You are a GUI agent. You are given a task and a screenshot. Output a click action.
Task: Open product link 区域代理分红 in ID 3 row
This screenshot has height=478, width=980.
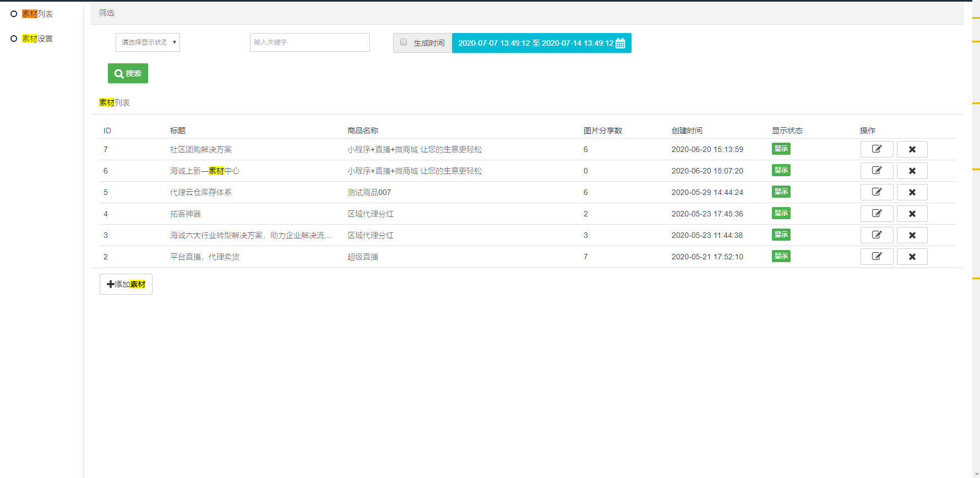[x=371, y=235]
